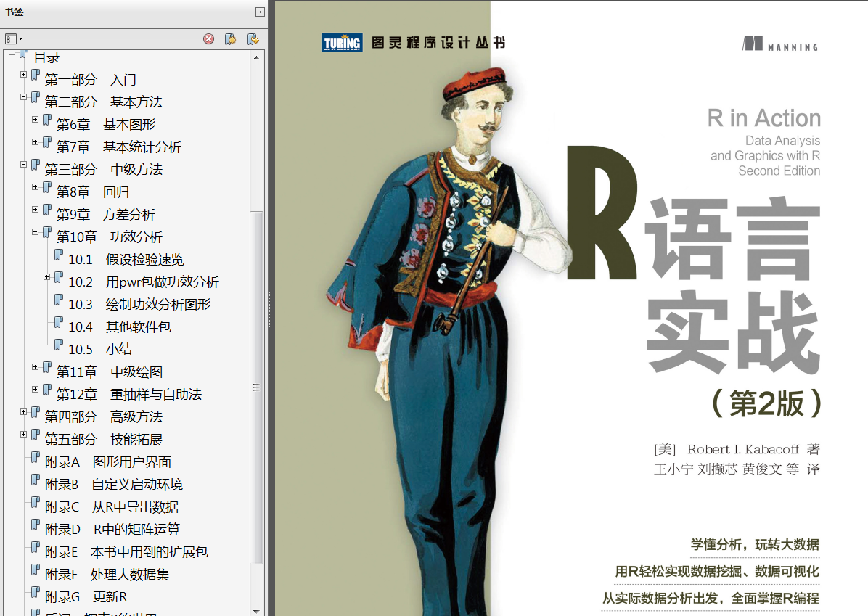The width and height of the screenshot is (868, 616).
Task: Go to bookmark 第一部分 入门
Action: tap(90, 80)
